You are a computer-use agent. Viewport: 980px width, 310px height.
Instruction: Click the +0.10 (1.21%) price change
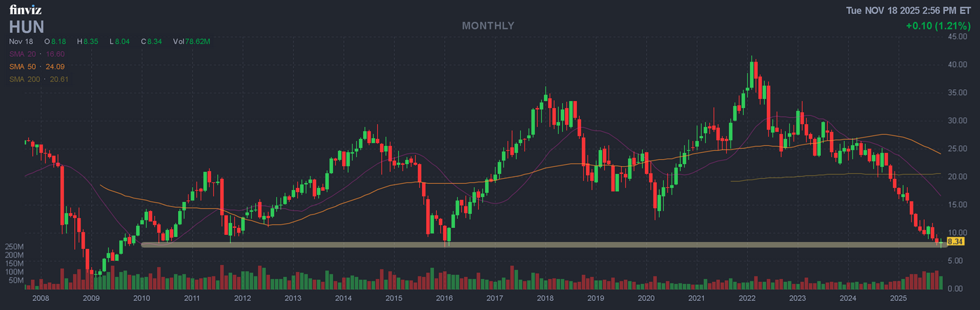[x=937, y=26]
